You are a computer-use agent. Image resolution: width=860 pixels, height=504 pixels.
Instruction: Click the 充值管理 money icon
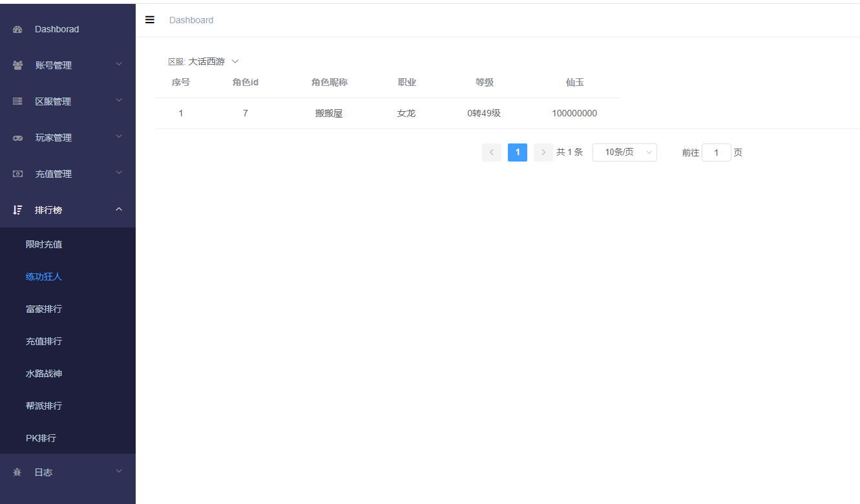click(17, 174)
